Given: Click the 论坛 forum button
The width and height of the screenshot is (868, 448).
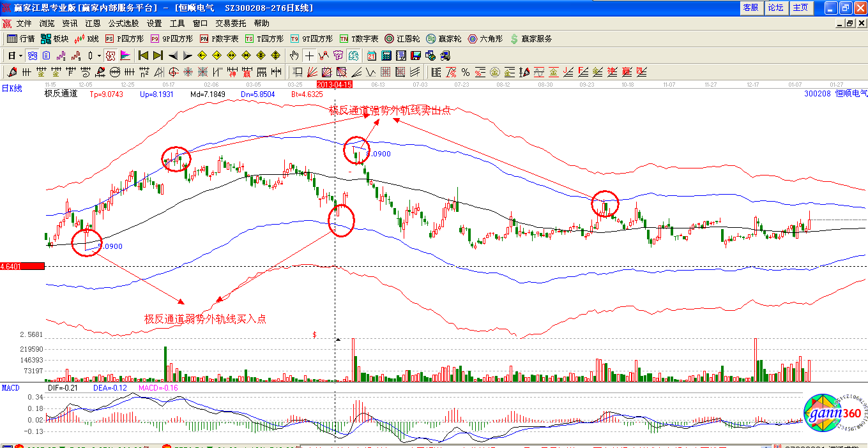Looking at the screenshot, I should click(x=775, y=8).
